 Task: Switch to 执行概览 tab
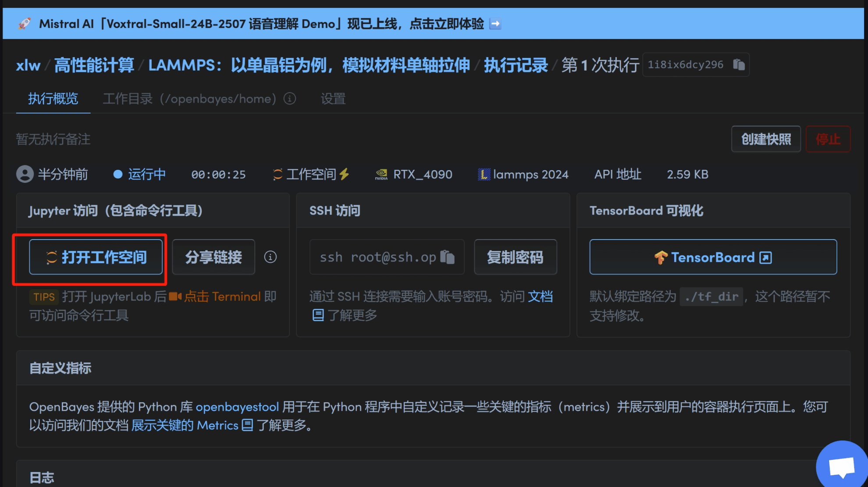coord(53,99)
